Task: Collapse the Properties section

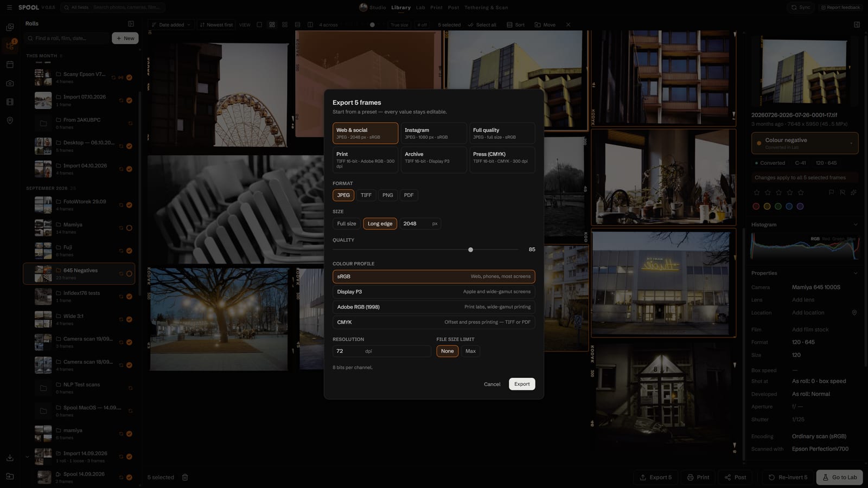Action: pyautogui.click(x=856, y=273)
